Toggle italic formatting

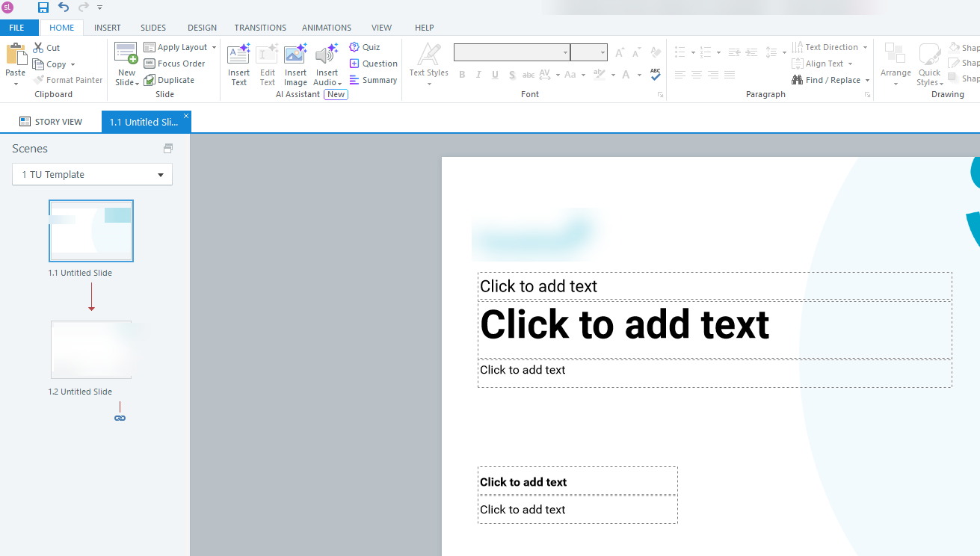click(478, 75)
